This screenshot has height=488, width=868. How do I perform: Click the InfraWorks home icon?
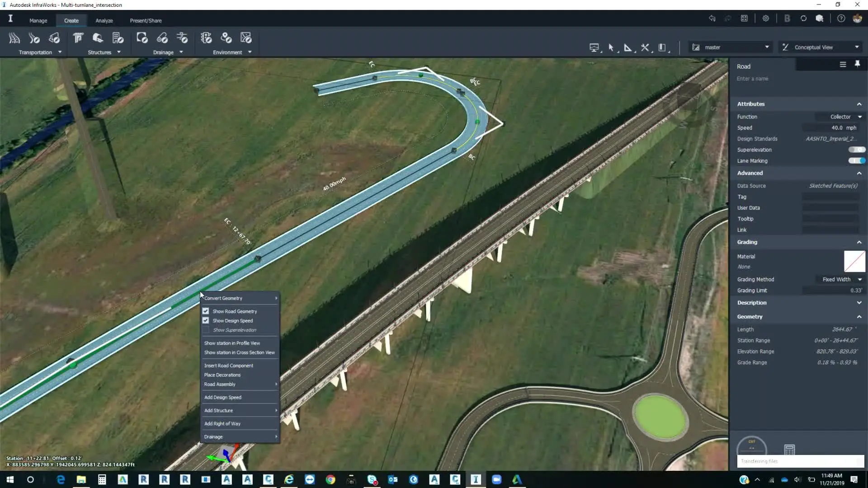tap(10, 19)
